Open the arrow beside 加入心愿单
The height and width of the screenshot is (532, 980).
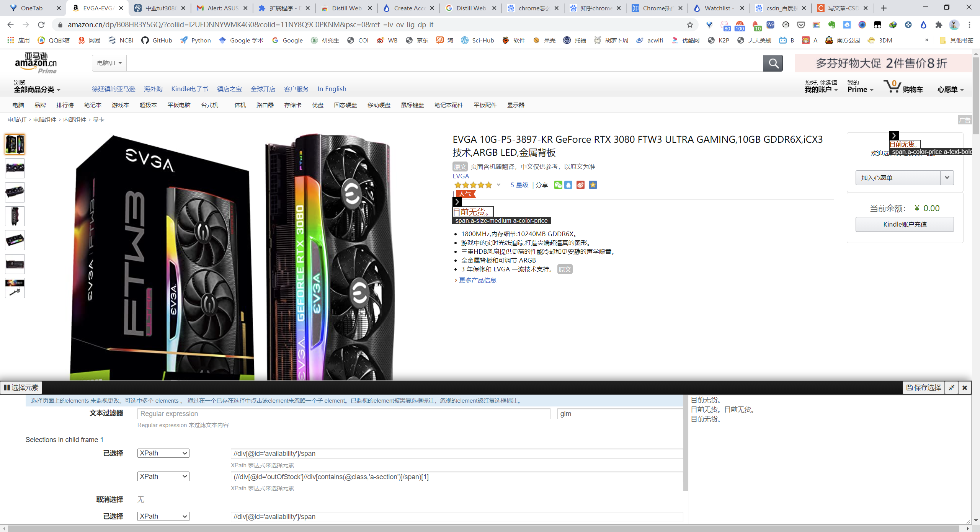tap(947, 178)
